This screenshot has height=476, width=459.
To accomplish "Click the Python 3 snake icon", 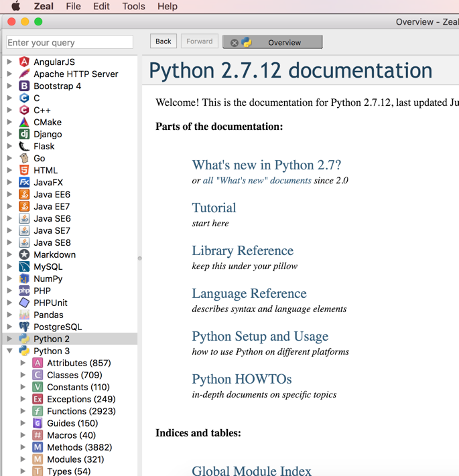I will [x=24, y=351].
